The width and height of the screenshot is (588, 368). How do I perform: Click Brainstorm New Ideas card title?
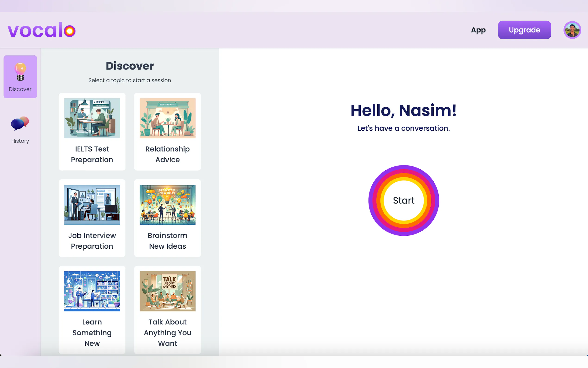coord(167,241)
